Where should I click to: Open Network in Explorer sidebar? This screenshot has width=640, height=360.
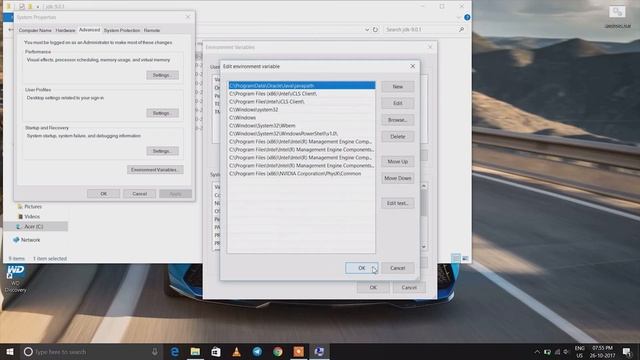pos(30,240)
